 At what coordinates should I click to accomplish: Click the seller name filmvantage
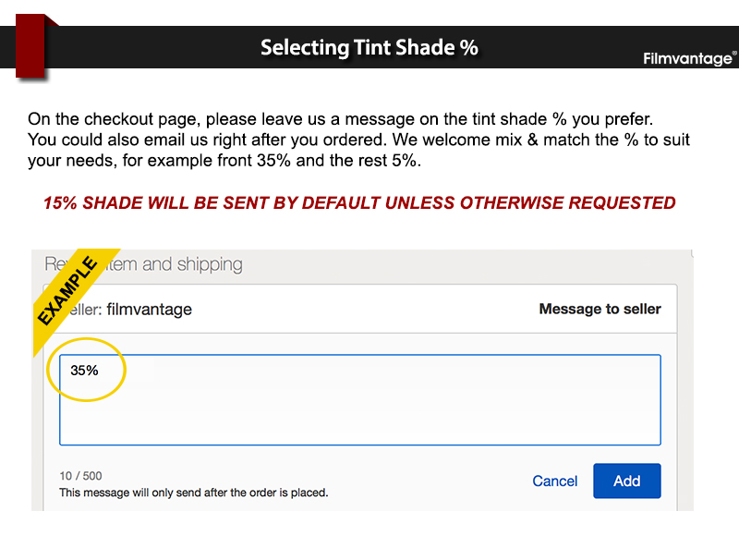click(x=149, y=310)
